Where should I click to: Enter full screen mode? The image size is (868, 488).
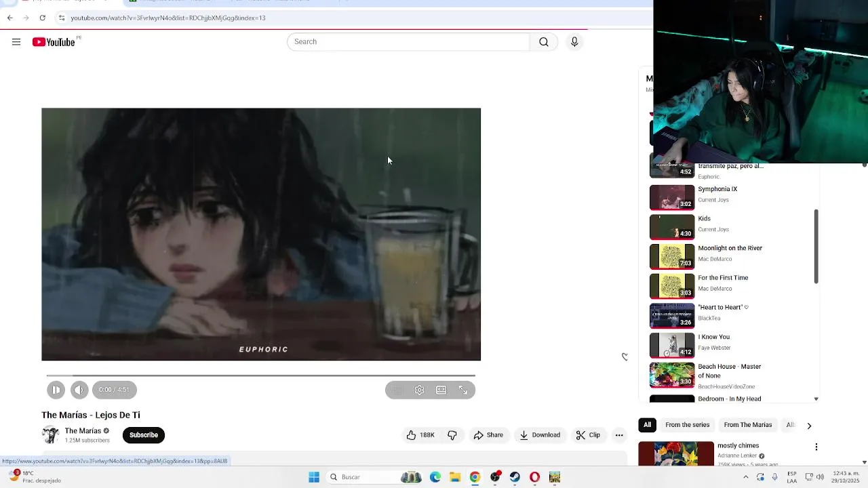coord(463,390)
